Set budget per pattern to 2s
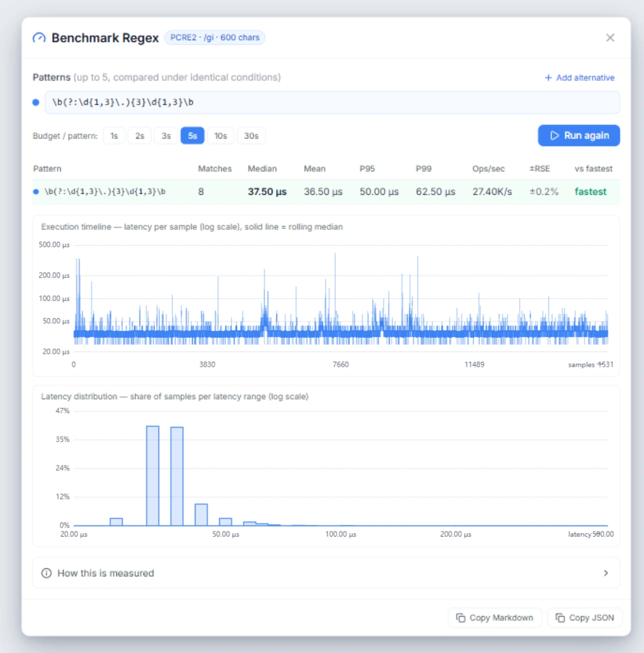The image size is (644, 653). coord(140,136)
